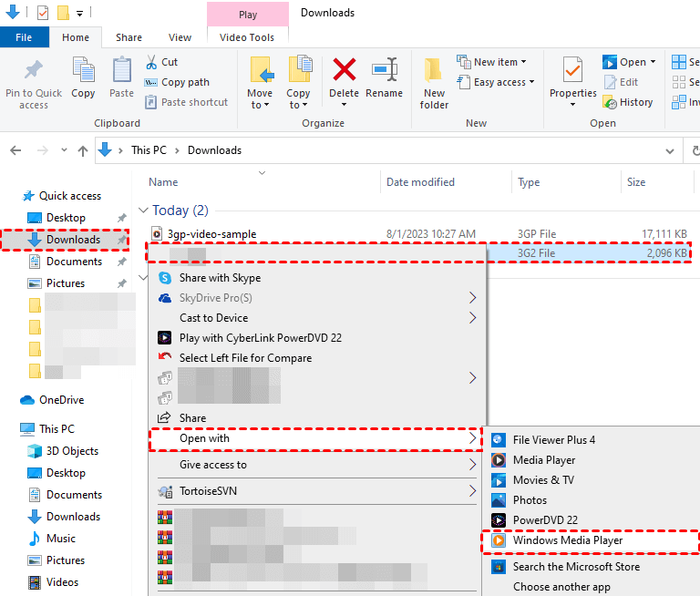Click Search the Microsoft Store

[x=592, y=567]
